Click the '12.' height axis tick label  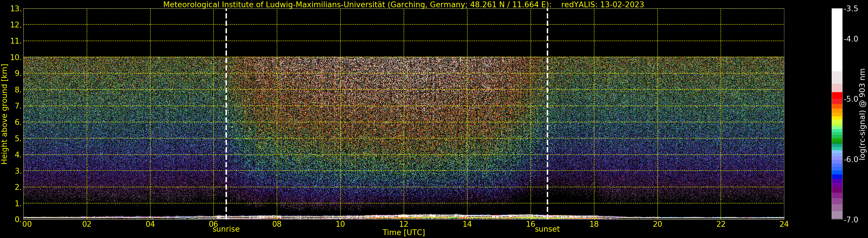[16, 25]
